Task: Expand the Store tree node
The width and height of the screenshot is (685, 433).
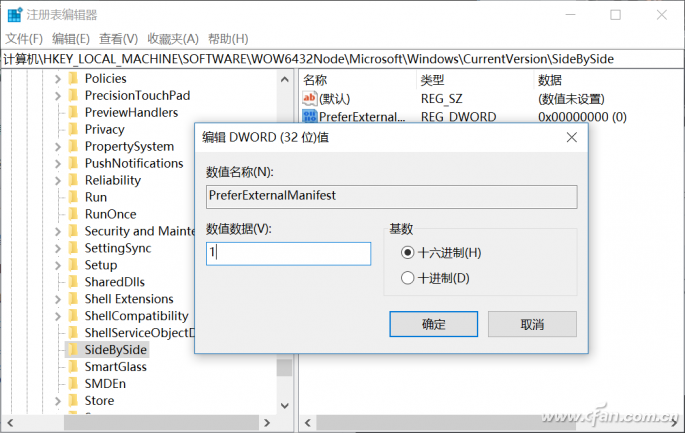Action: click(x=58, y=401)
